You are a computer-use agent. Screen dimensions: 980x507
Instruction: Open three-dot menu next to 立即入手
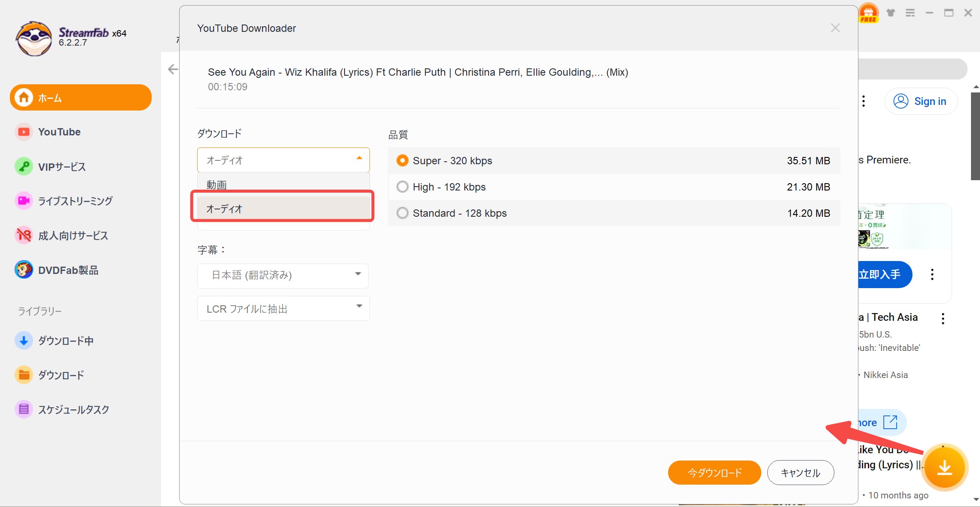point(932,274)
